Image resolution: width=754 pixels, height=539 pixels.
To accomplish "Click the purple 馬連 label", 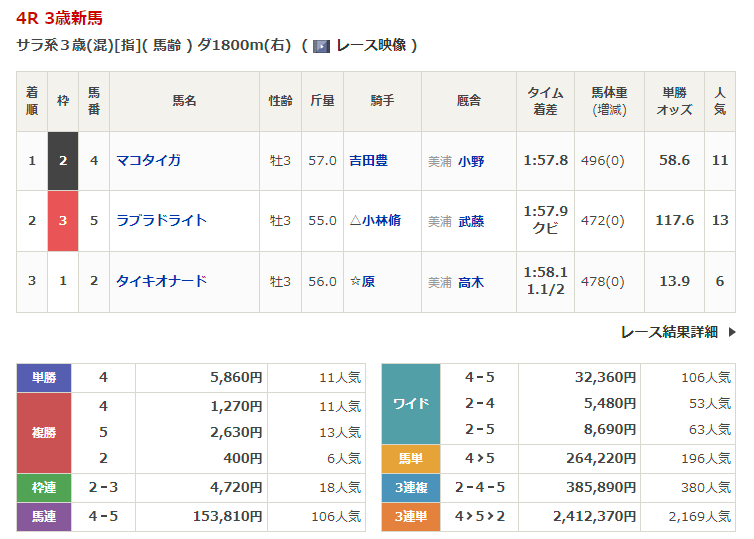I will coord(44,516).
